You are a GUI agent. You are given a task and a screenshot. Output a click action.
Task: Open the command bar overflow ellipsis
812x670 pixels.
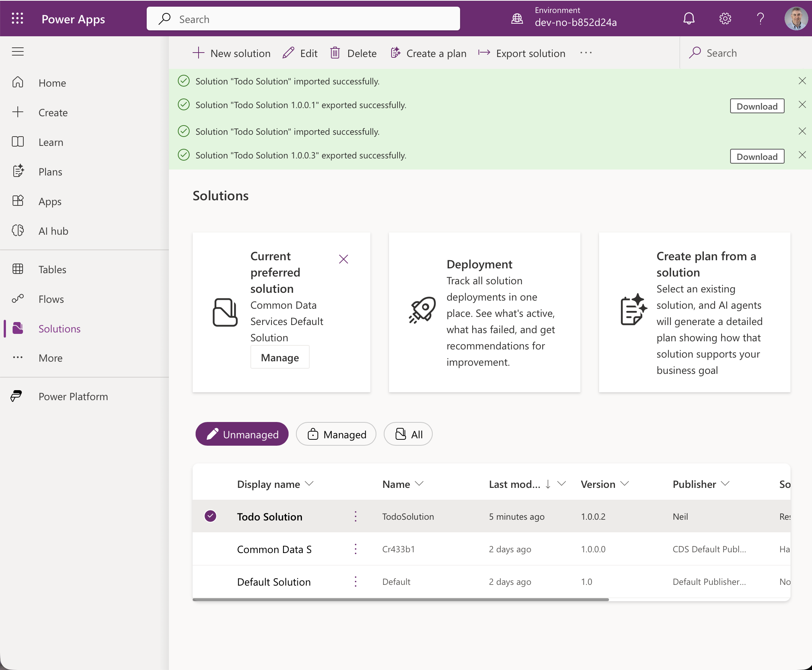click(586, 53)
